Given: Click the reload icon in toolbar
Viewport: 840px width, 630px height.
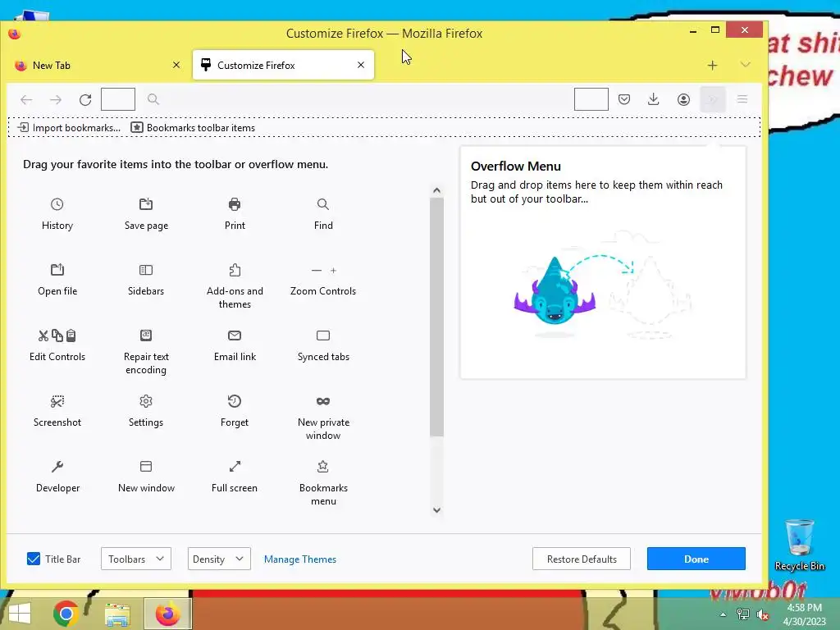Looking at the screenshot, I should (x=85, y=99).
